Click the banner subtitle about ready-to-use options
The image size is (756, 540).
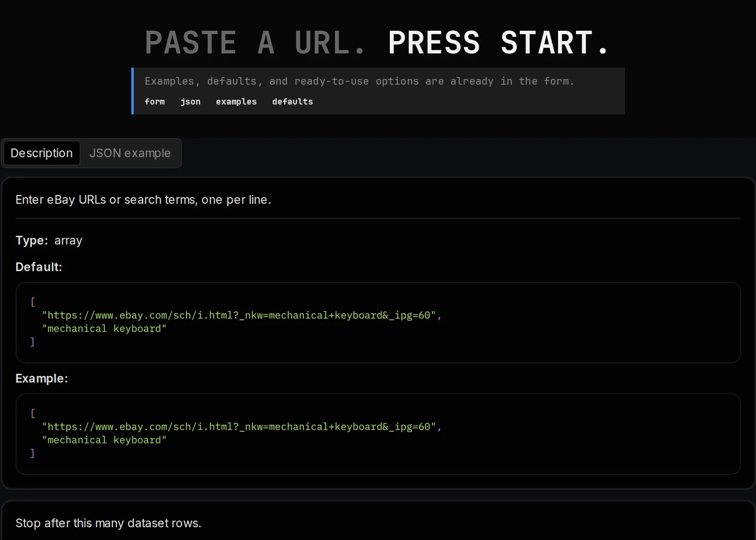pyautogui.click(x=359, y=81)
